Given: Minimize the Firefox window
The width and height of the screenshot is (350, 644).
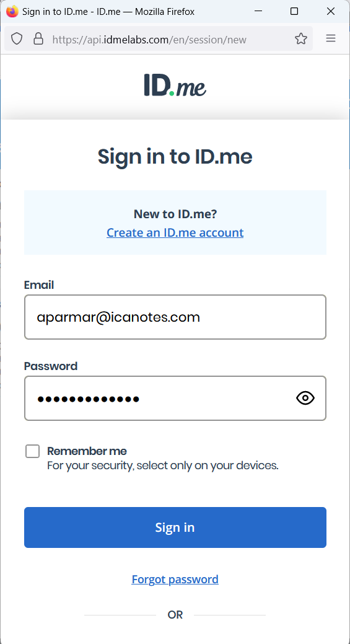Looking at the screenshot, I should tap(258, 12).
